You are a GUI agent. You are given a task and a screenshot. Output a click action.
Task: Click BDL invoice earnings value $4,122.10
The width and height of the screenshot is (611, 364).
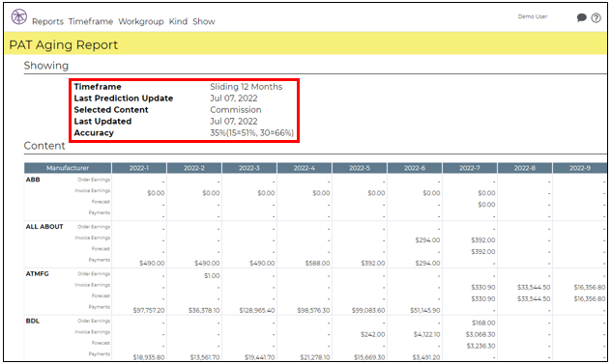click(x=427, y=334)
